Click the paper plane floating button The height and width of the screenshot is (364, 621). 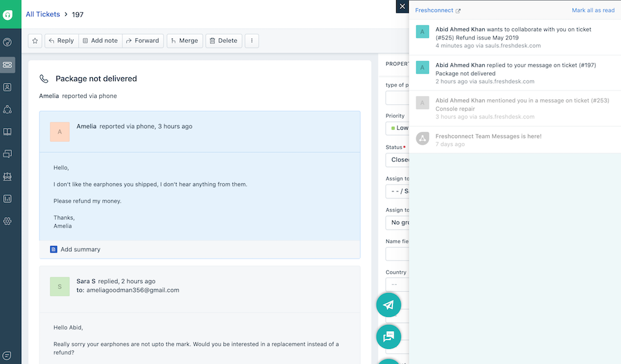pyautogui.click(x=389, y=304)
